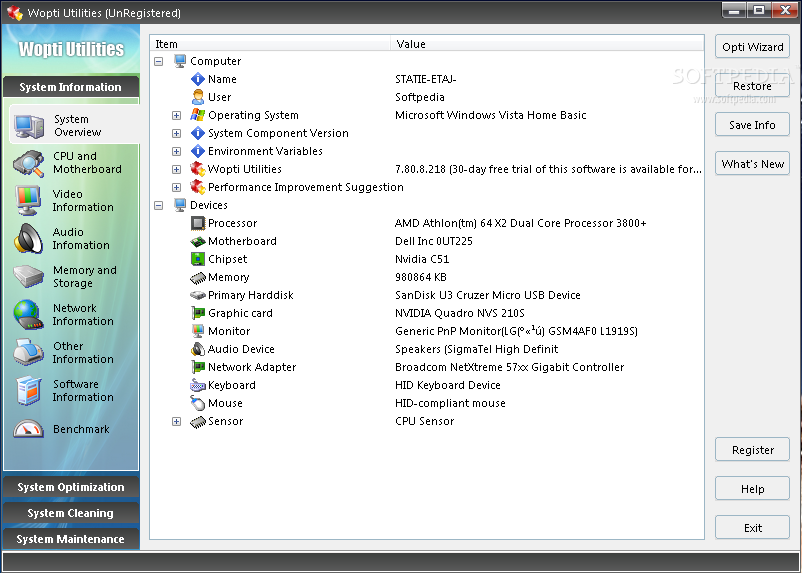Click value 'Softpedia' in User row
This screenshot has height=573, width=802.
tap(420, 97)
